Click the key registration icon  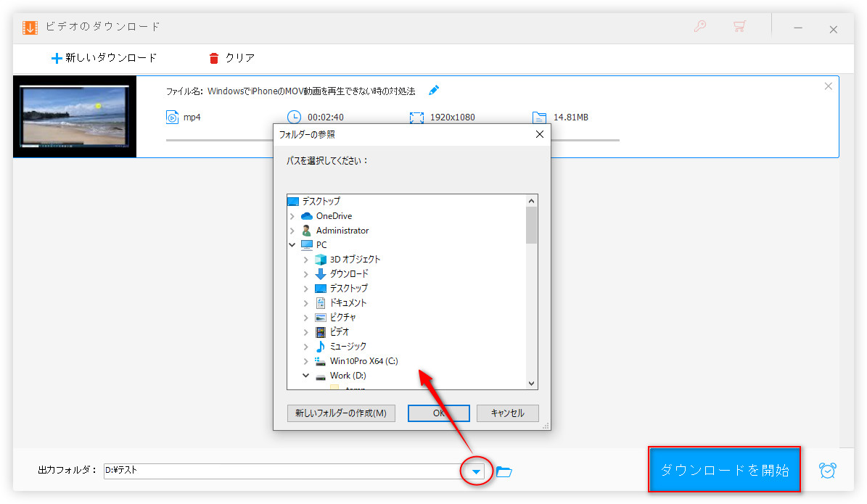tap(700, 28)
